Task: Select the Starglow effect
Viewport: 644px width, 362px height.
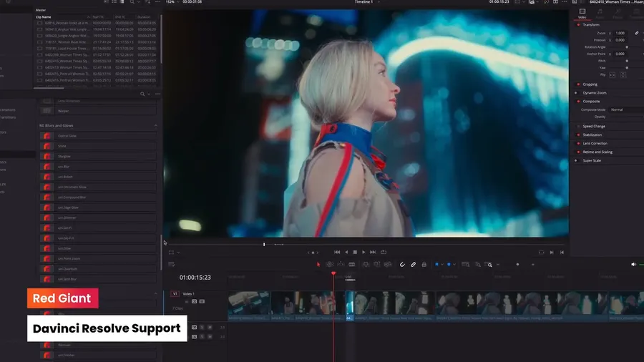Action: click(x=98, y=157)
